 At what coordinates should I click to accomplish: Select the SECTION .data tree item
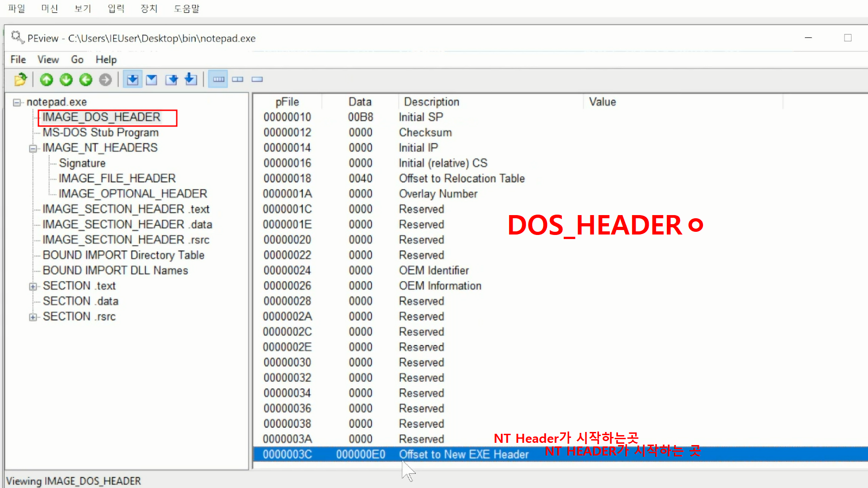point(80,302)
